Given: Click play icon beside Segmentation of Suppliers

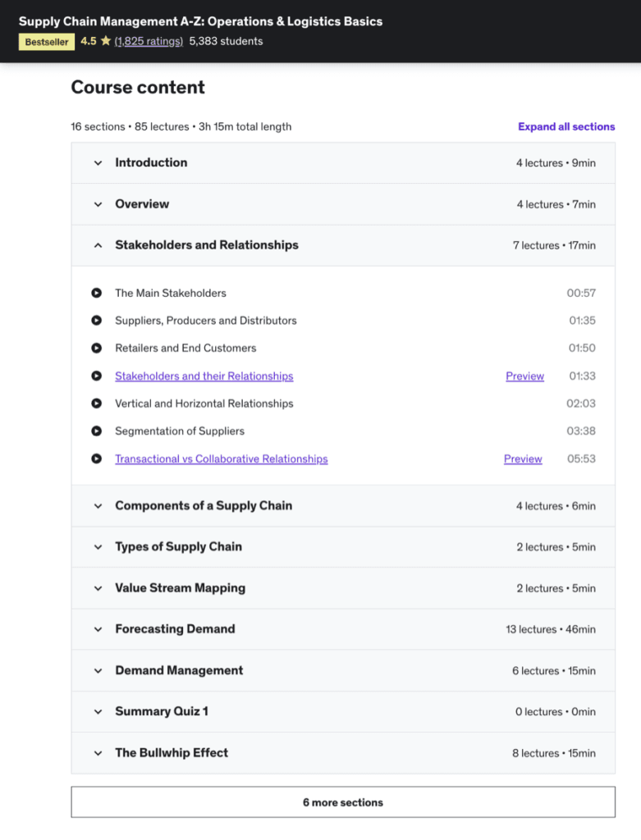Looking at the screenshot, I should pyautogui.click(x=97, y=431).
